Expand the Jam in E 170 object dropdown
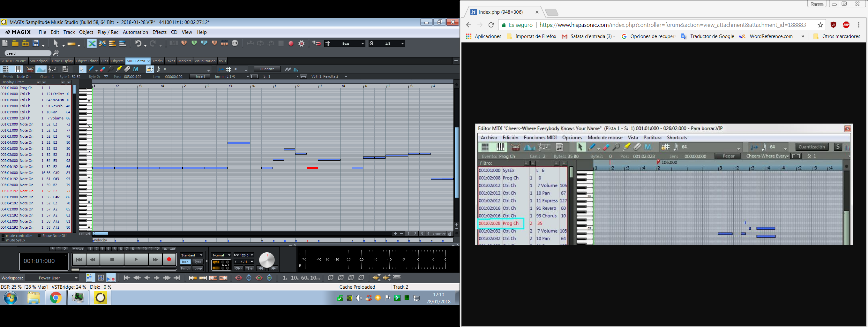868x327 pixels. tap(247, 77)
